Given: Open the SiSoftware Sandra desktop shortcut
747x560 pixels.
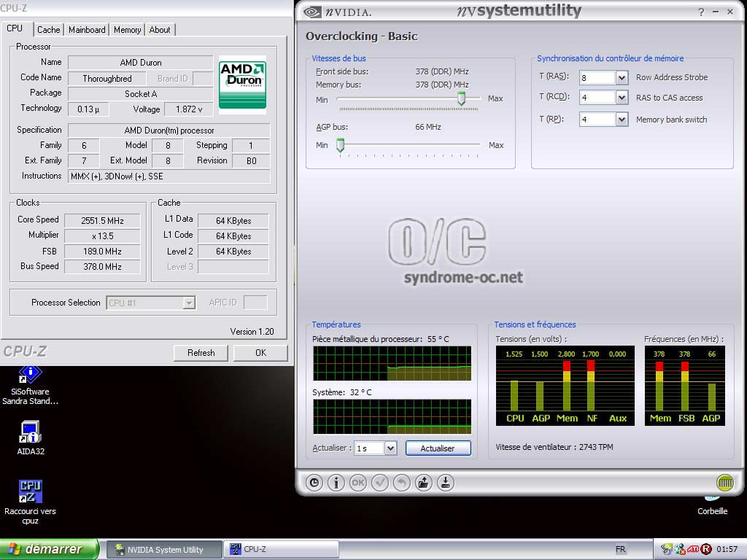Looking at the screenshot, I should pos(30,386).
